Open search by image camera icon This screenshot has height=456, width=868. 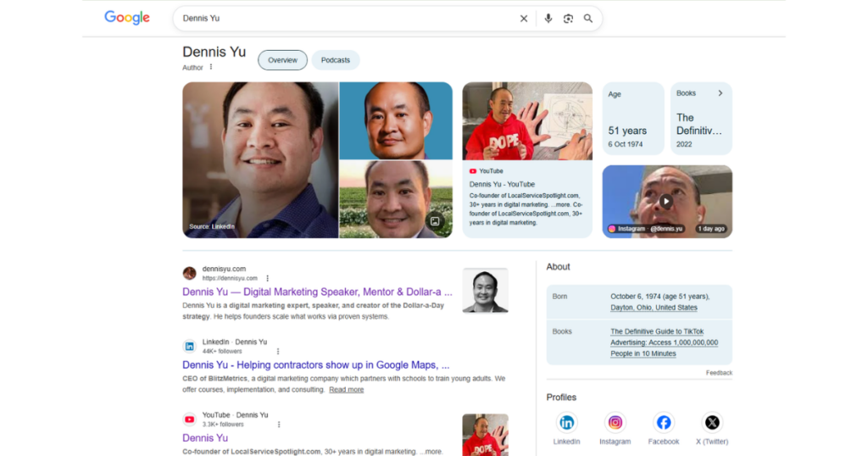pos(568,19)
